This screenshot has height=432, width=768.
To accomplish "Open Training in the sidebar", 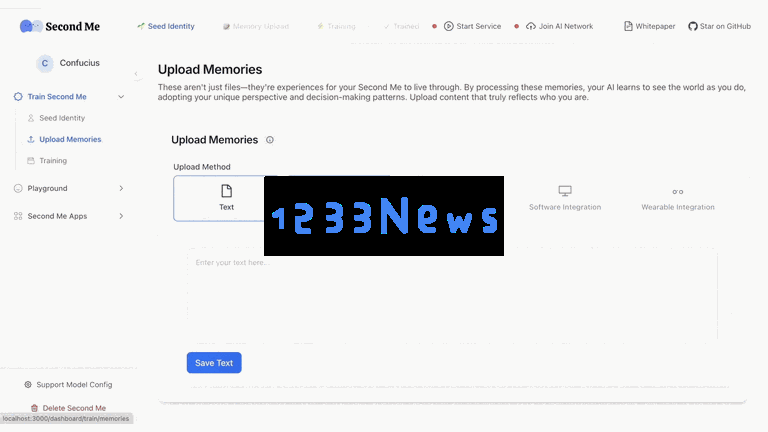I will click(53, 161).
